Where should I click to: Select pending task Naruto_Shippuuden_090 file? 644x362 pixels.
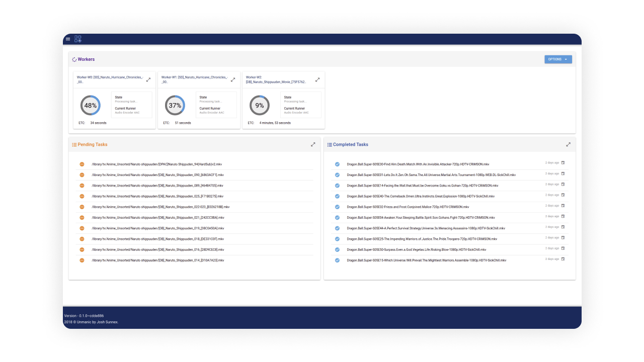tap(157, 175)
